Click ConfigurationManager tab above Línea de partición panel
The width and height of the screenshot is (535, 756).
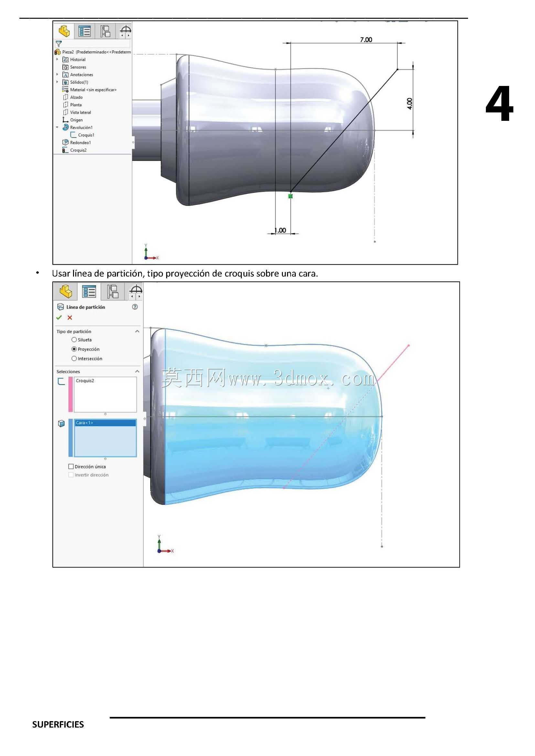pos(113,292)
